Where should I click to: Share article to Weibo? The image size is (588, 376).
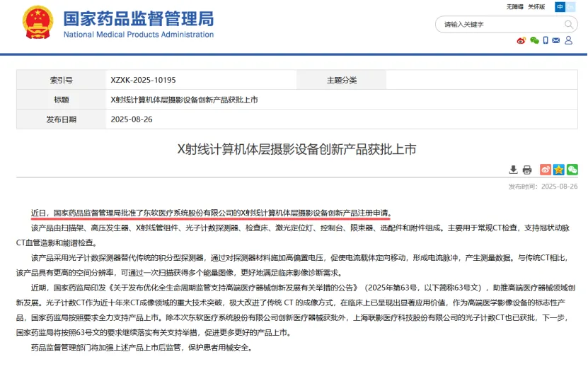[x=546, y=170]
